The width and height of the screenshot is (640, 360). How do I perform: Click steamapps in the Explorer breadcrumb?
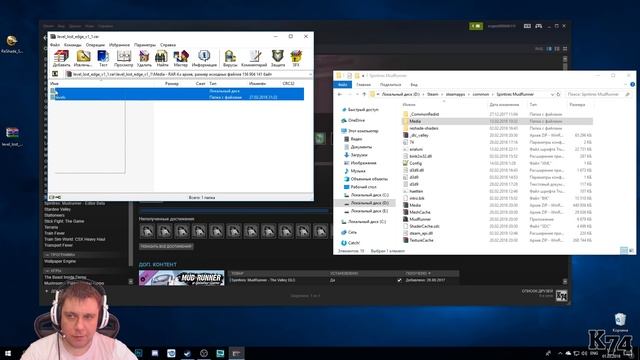point(455,94)
